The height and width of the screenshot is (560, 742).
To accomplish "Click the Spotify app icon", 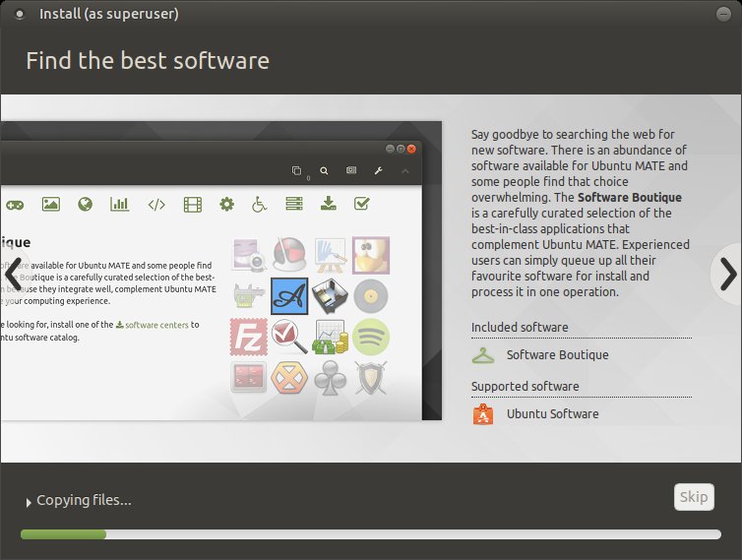I will (x=371, y=337).
